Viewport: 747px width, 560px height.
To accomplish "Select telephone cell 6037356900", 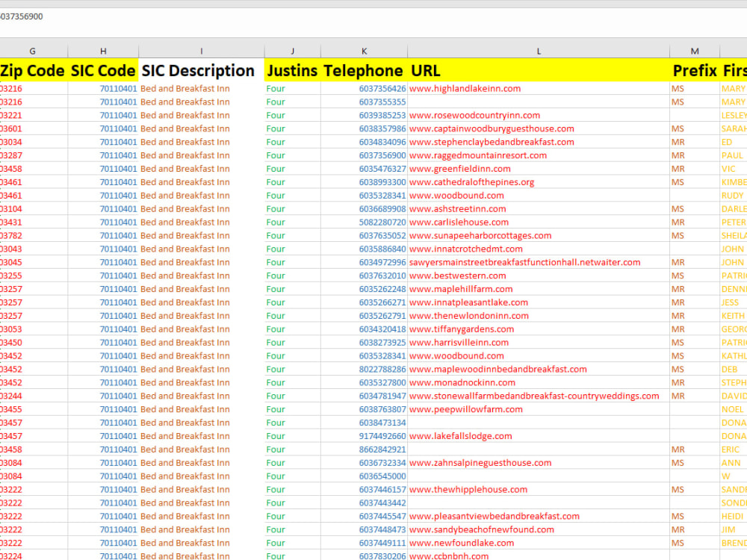I will (x=364, y=155).
